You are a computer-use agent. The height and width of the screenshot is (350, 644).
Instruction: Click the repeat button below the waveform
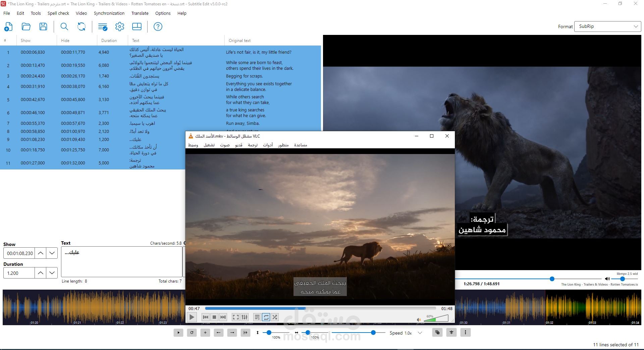tap(192, 333)
